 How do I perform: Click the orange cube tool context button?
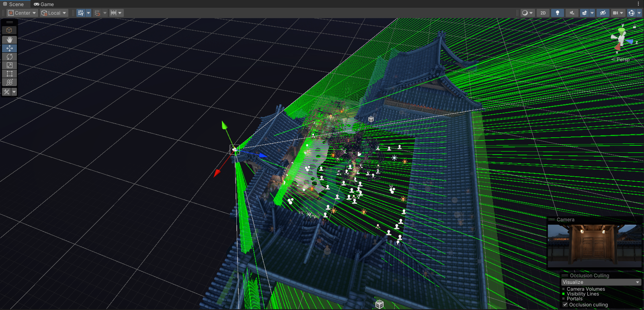9,30
